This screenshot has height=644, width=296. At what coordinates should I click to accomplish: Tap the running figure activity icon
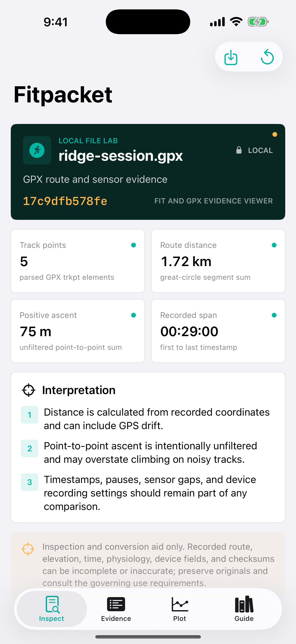pyautogui.click(x=37, y=150)
